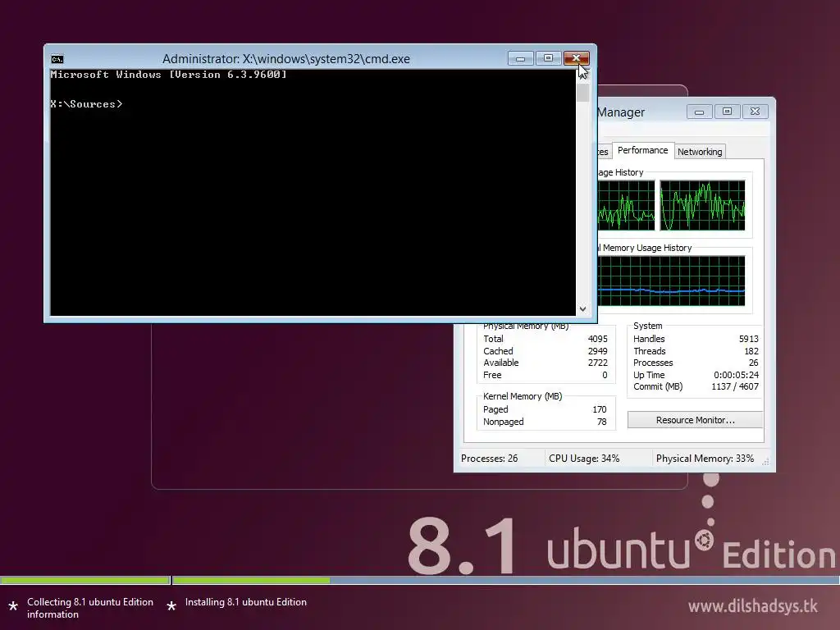Click 'Collecting 8.1 ubuntu Edition information' step label

click(x=90, y=608)
